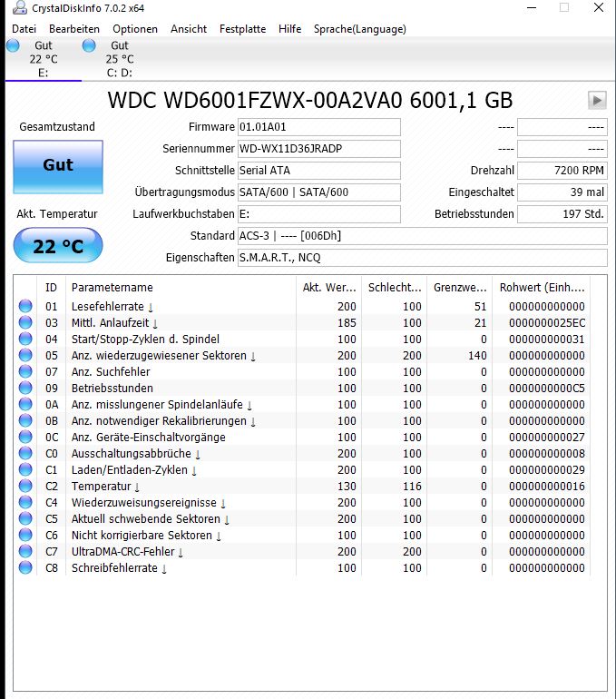Viewport: 616px width, 699px height.
Task: Click the Gesamtzustand label
Action: click(57, 127)
